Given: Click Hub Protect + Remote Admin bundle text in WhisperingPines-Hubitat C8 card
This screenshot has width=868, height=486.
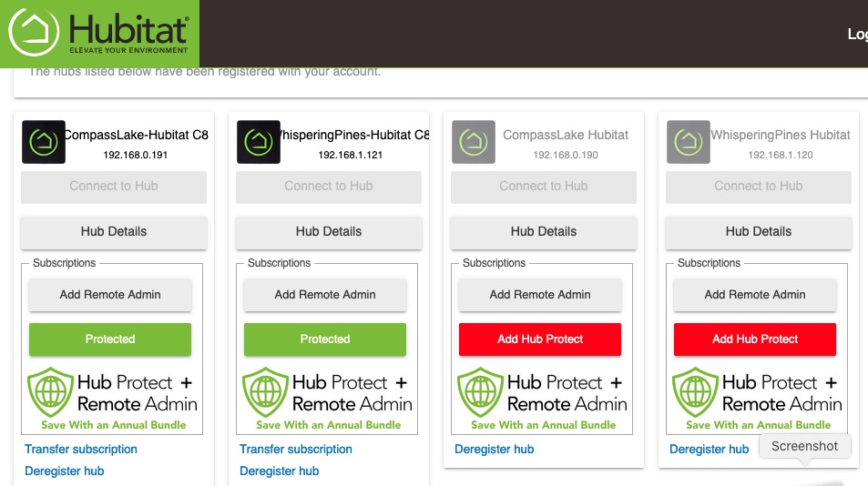Looking at the screenshot, I should (352, 393).
